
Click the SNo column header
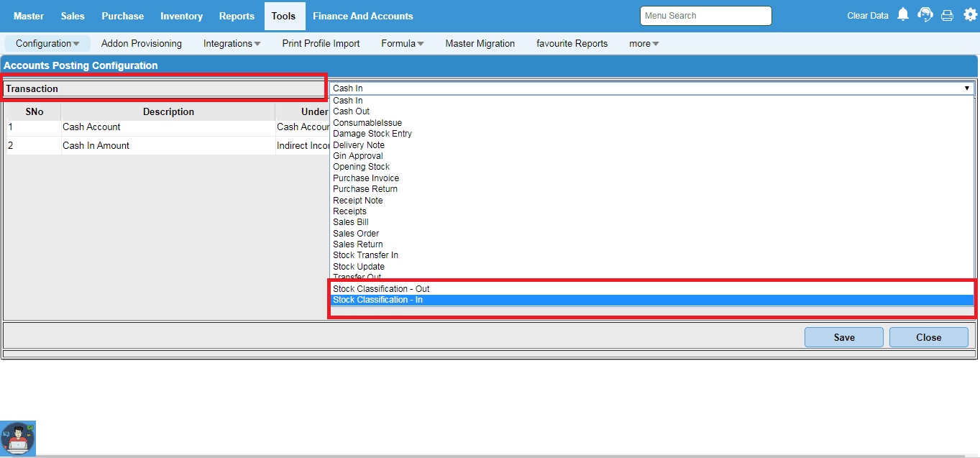point(35,111)
